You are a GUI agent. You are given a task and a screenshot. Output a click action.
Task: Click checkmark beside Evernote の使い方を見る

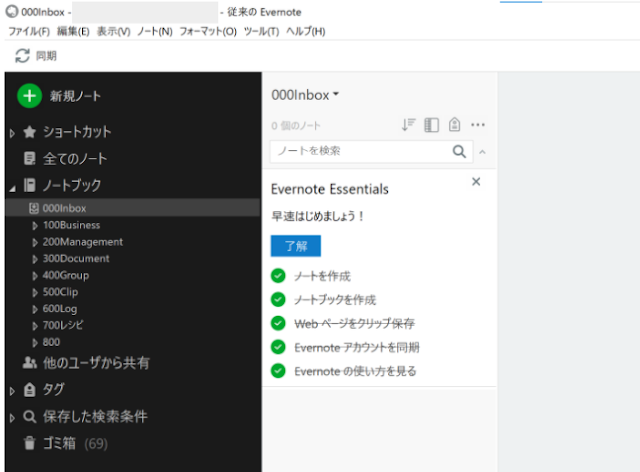pyautogui.click(x=278, y=371)
